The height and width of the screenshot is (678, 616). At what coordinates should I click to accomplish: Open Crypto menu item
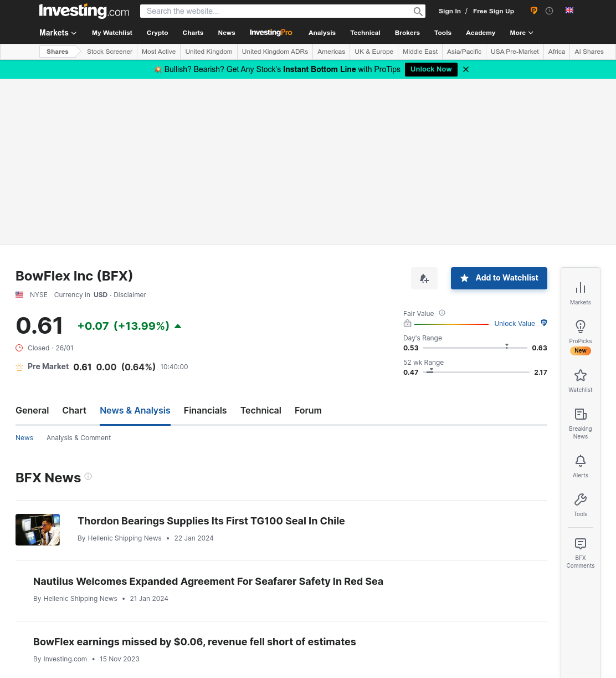(157, 33)
